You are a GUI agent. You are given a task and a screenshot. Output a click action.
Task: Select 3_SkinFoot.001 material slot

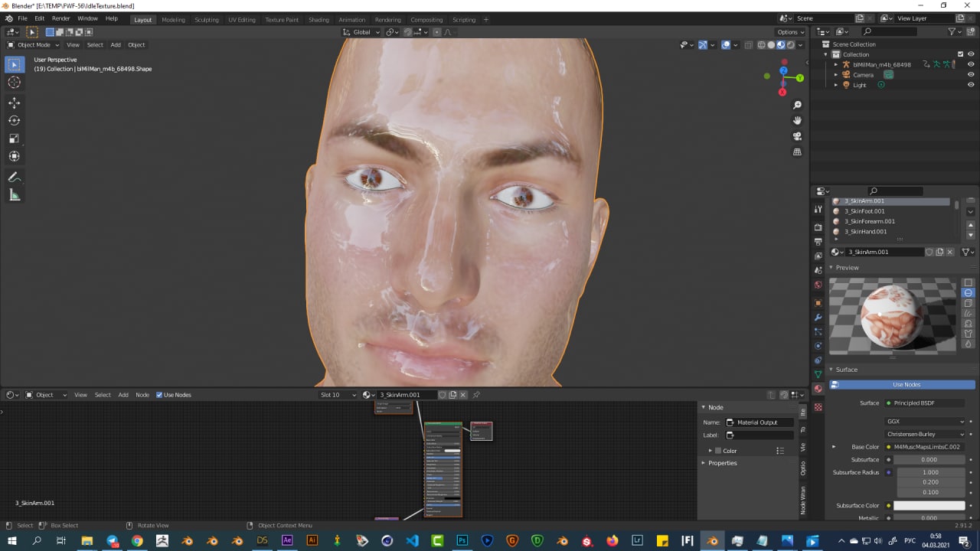[891, 211]
